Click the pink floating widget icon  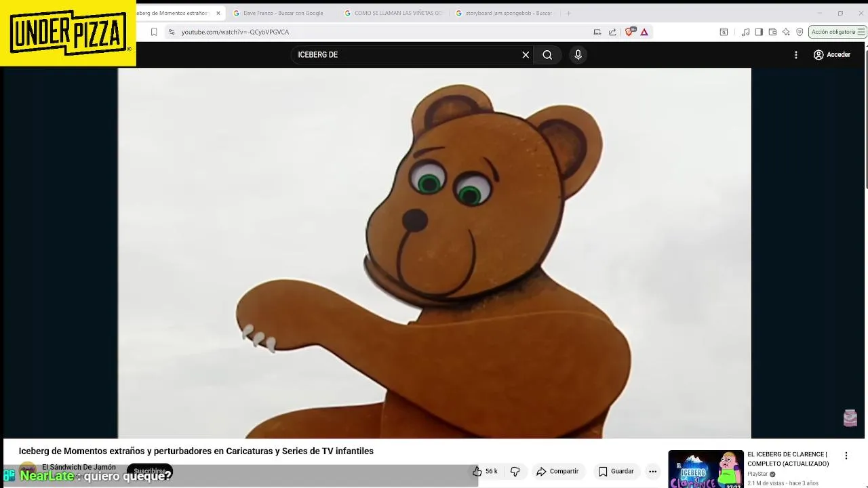pyautogui.click(x=850, y=418)
